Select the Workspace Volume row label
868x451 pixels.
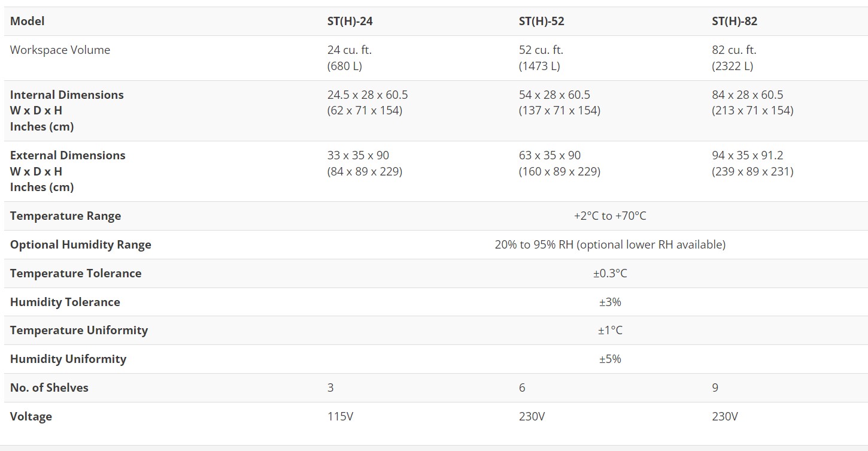coord(60,50)
